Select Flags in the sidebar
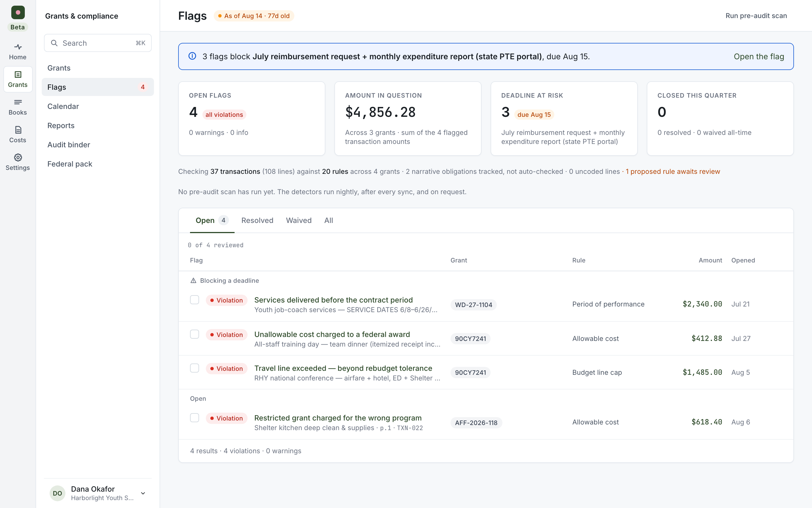This screenshot has width=812, height=508. pyautogui.click(x=98, y=87)
